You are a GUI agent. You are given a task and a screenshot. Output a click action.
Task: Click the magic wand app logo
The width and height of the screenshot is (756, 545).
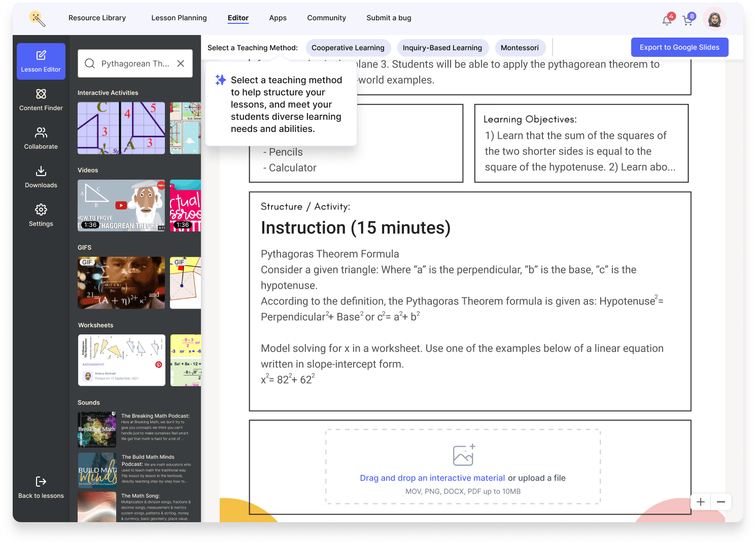pos(38,19)
